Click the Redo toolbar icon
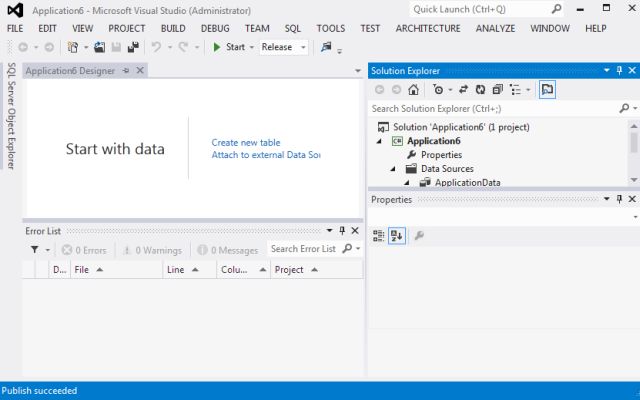This screenshot has width=640, height=400. click(x=183, y=47)
